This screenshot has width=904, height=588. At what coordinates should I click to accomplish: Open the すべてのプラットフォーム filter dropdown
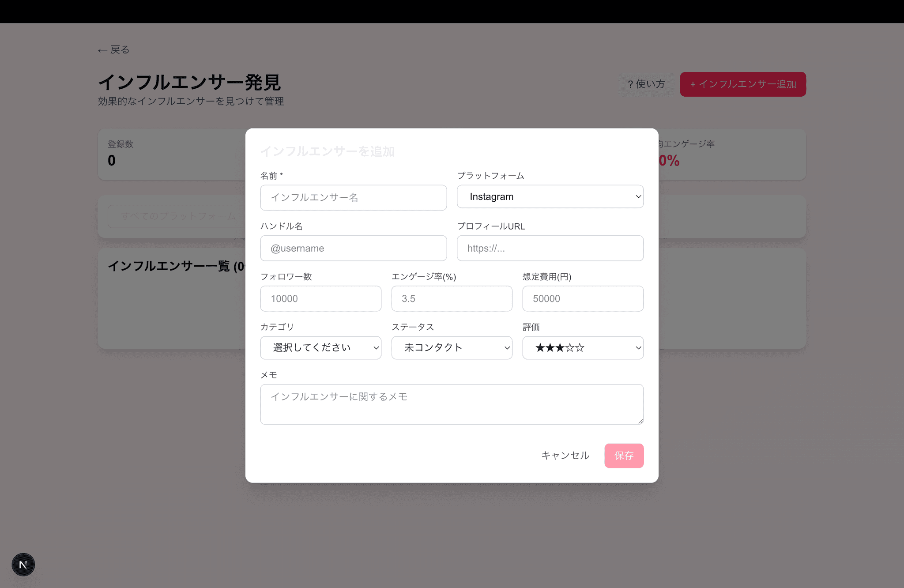[x=177, y=216]
